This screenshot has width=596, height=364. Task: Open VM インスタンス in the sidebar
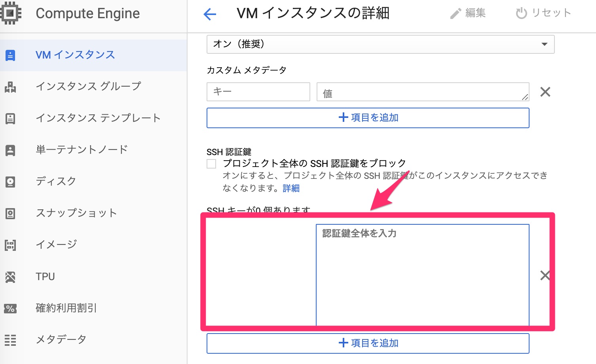click(x=93, y=55)
